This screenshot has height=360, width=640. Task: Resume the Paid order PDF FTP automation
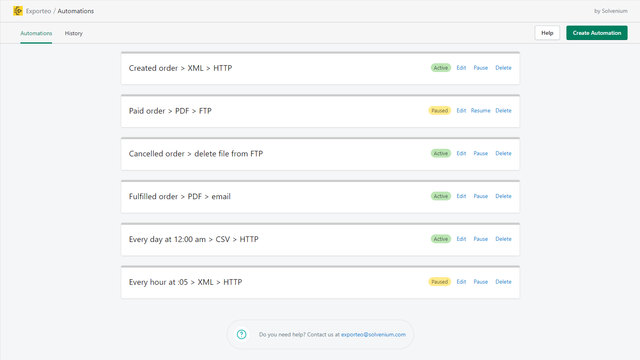tap(480, 111)
